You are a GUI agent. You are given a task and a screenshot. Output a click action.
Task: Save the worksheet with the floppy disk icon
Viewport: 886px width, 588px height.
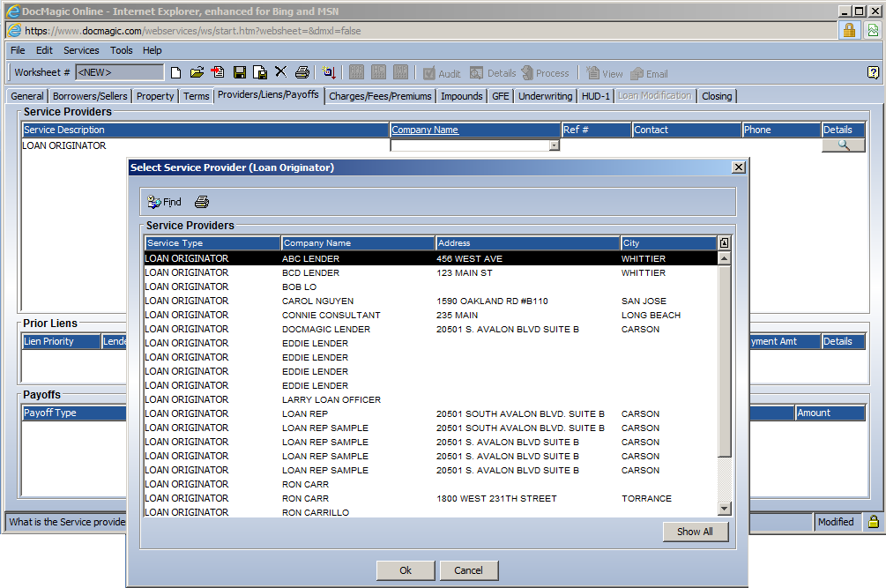point(240,72)
